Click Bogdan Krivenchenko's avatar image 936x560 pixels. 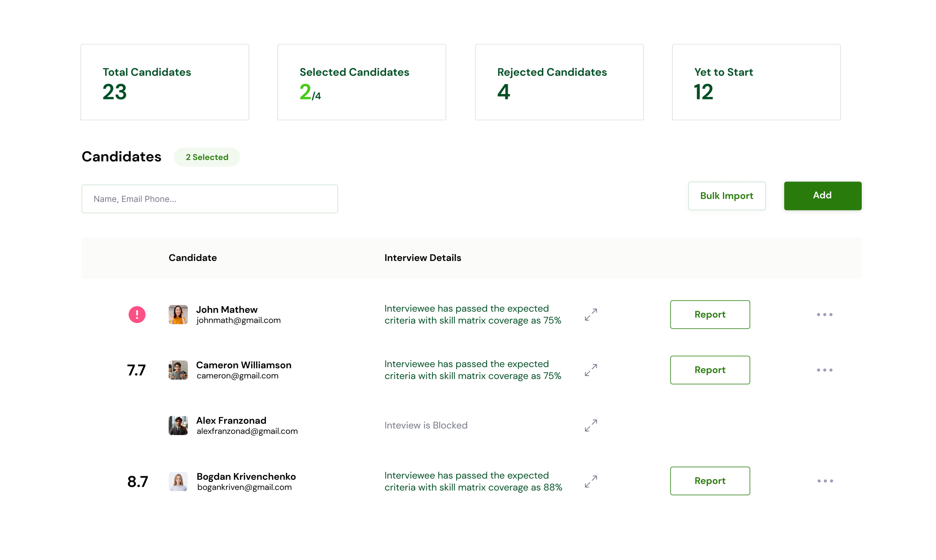click(178, 481)
